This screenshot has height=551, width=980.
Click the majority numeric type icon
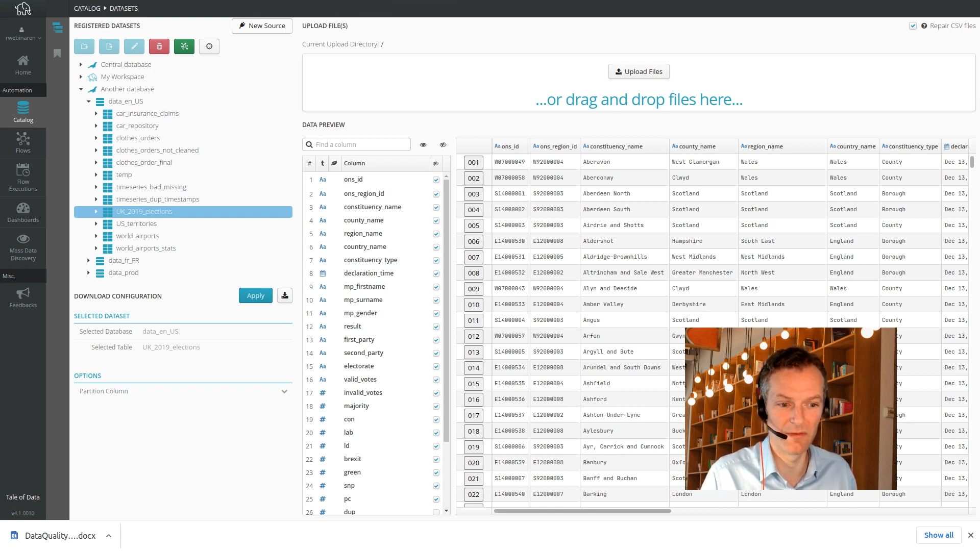(x=323, y=406)
